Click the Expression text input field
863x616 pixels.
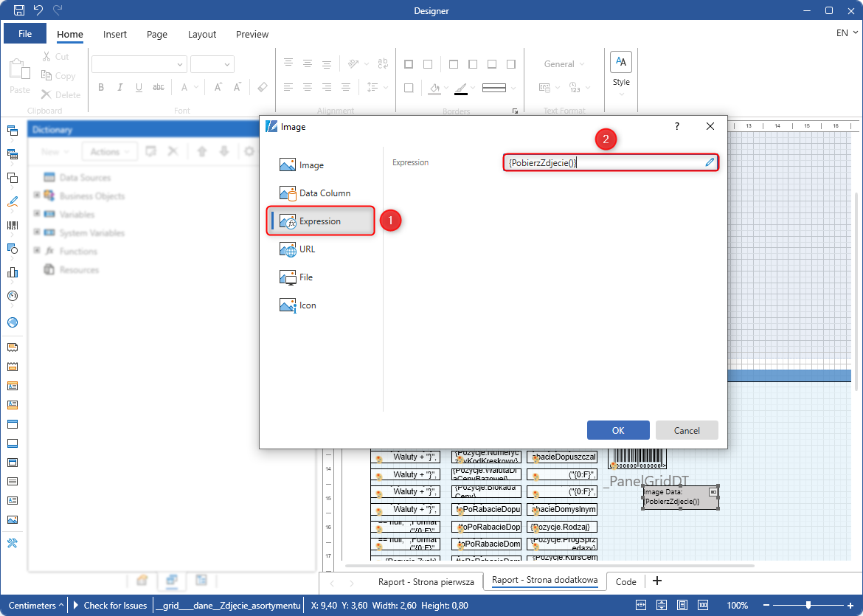[601, 162]
